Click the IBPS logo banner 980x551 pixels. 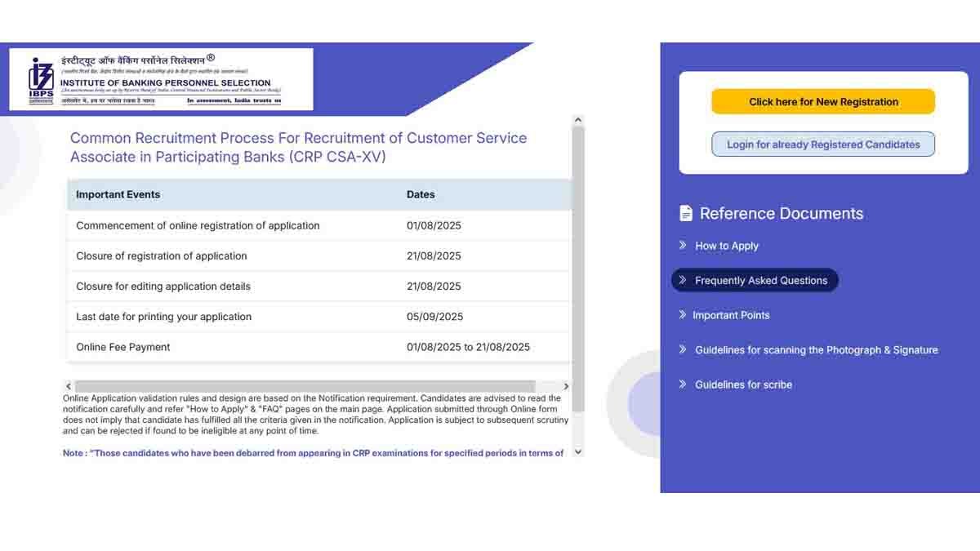tap(161, 79)
